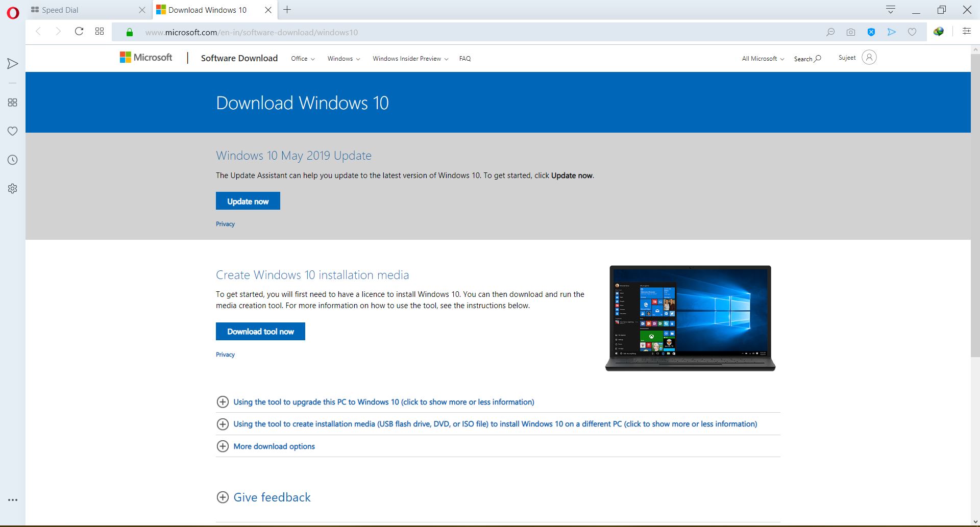Image resolution: width=980 pixels, height=527 pixels.
Task: Expand the All Microsoft menu
Action: tap(762, 58)
